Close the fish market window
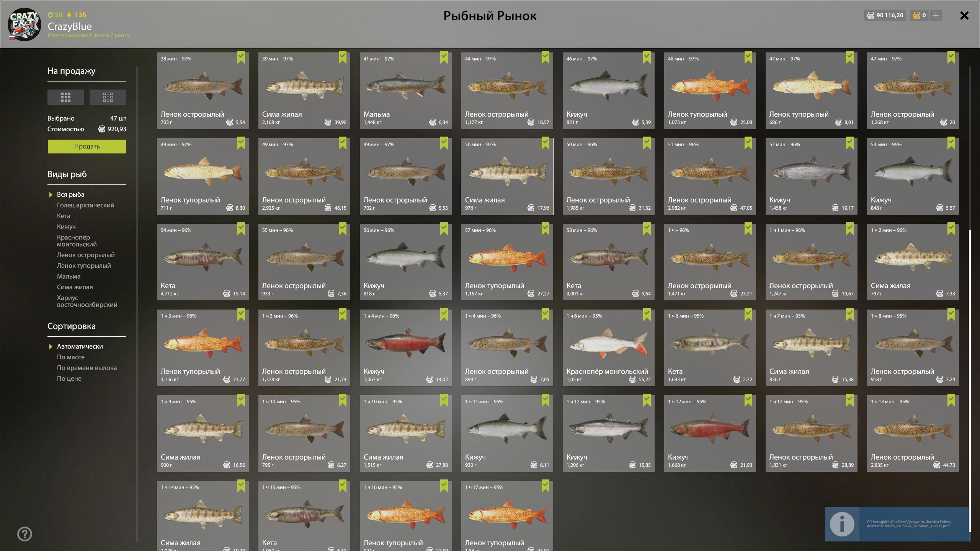Image resolution: width=980 pixels, height=551 pixels. click(964, 15)
